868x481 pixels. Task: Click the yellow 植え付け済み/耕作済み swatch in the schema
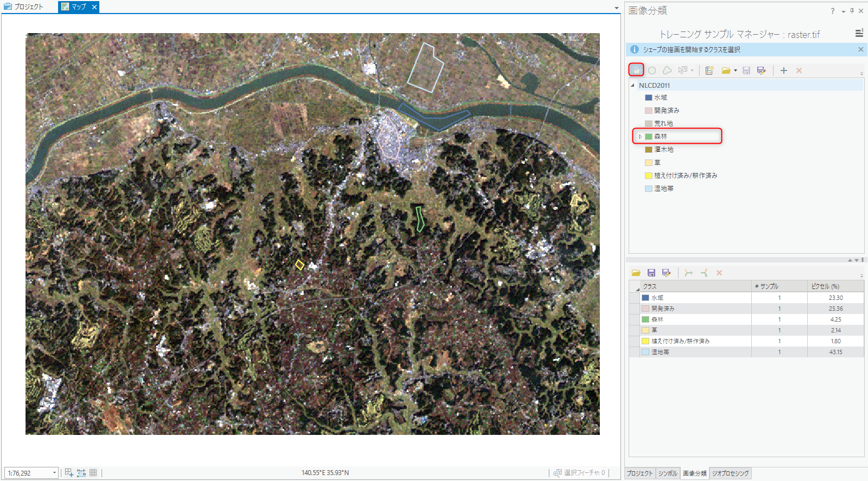pyautogui.click(x=648, y=176)
